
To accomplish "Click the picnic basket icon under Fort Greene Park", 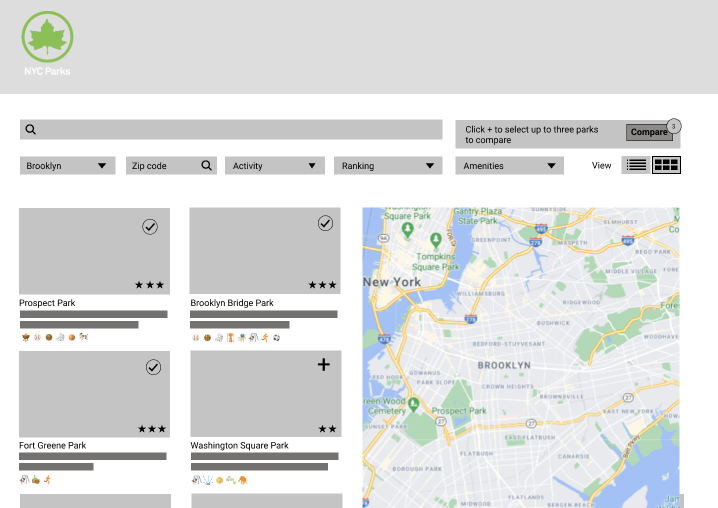I will pos(36,480).
